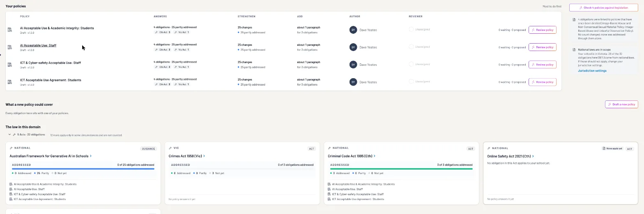Click Draft a new policy button
This screenshot has width=644, height=214.
621,105
